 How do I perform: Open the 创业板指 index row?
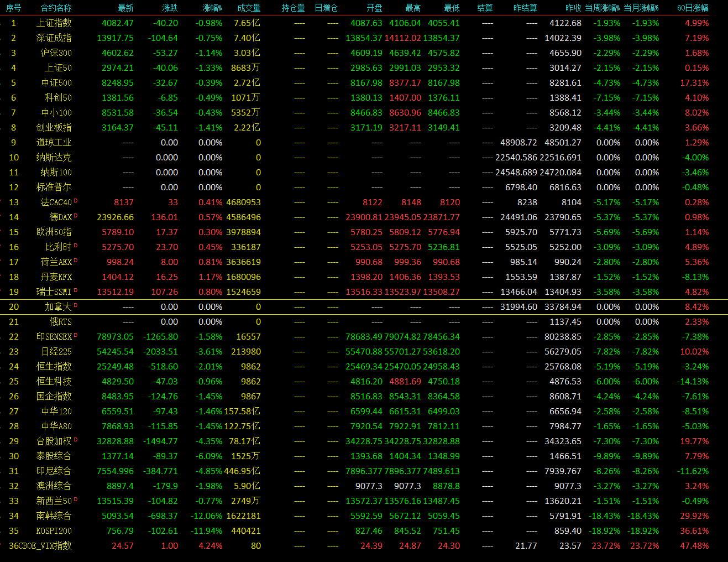364,128
